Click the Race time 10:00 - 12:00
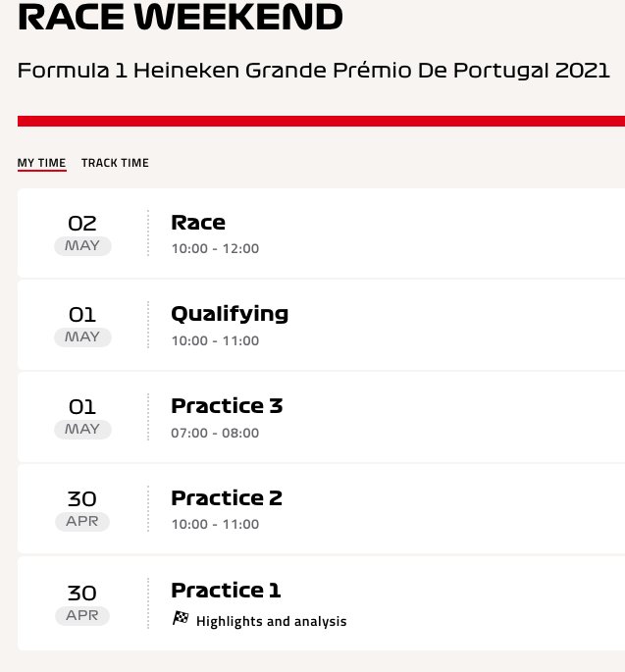The height and width of the screenshot is (672, 625). click(215, 248)
